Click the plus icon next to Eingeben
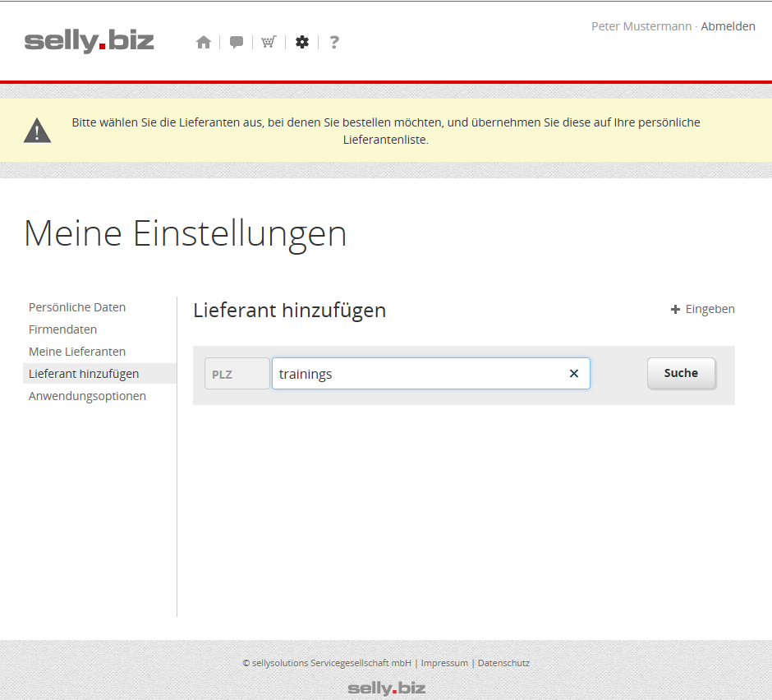The width and height of the screenshot is (772, 700). point(675,310)
